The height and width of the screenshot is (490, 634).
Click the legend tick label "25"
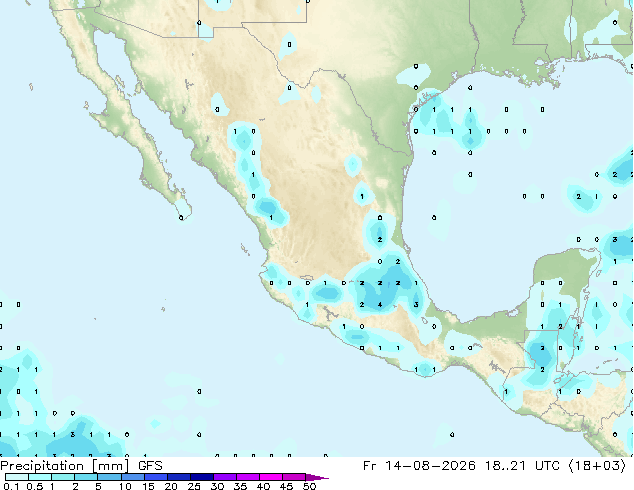194,486
